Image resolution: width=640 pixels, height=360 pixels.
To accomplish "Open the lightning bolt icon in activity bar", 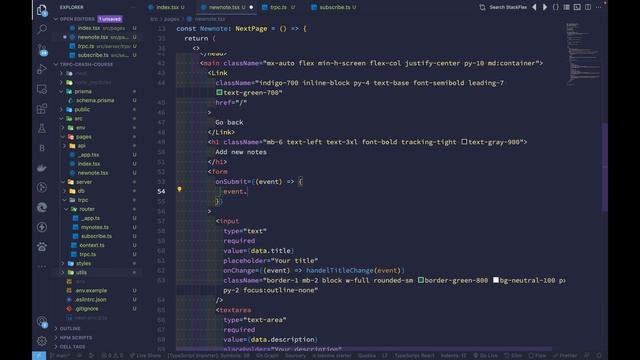I will (x=42, y=227).
